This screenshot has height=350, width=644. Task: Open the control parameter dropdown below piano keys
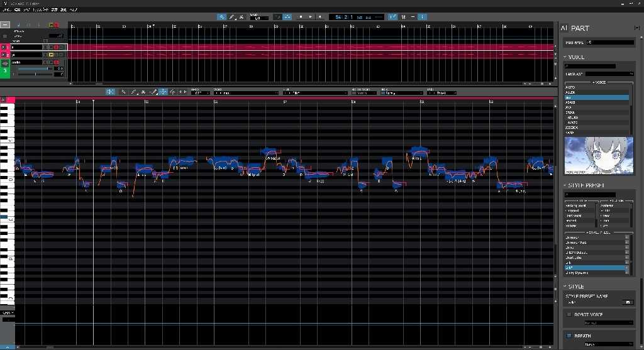[x=8, y=313]
